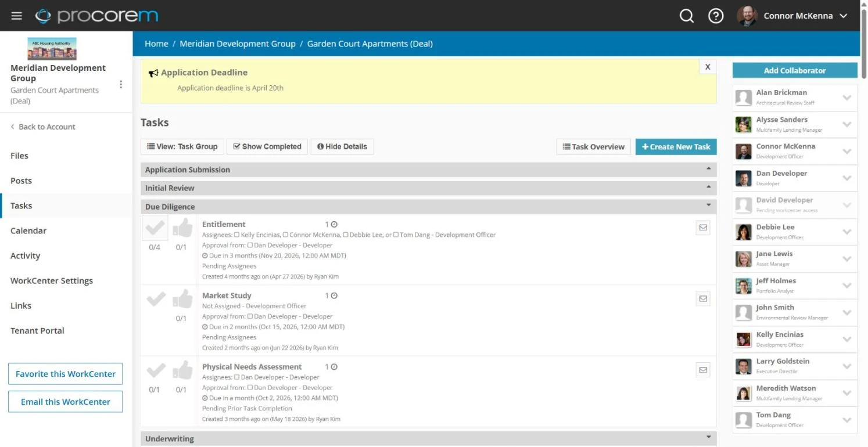Click Email this WorkCenter
The height and width of the screenshot is (447, 868).
click(66, 402)
